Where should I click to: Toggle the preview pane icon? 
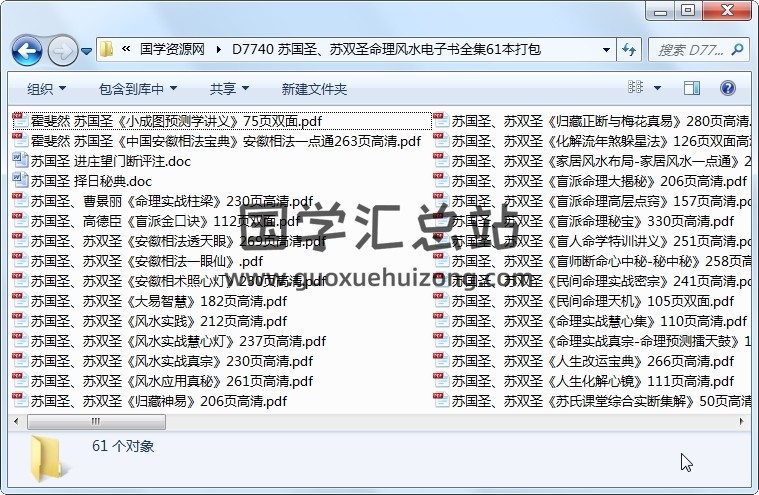click(692, 88)
